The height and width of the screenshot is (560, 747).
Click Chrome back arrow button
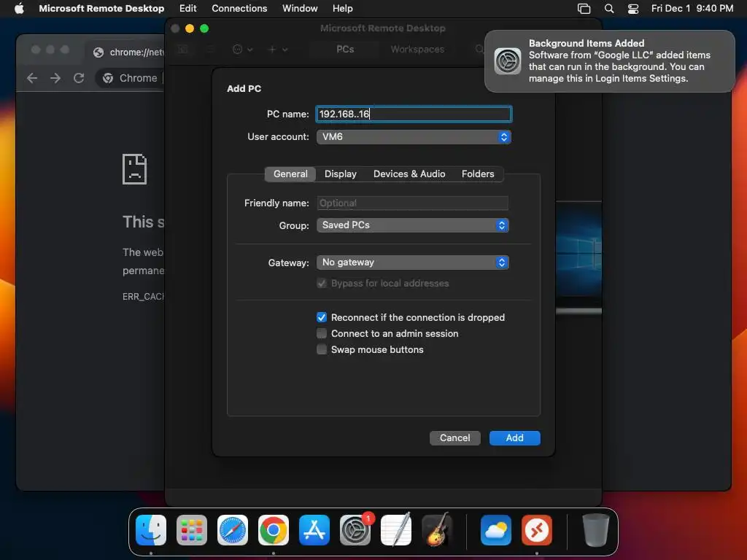(32, 78)
